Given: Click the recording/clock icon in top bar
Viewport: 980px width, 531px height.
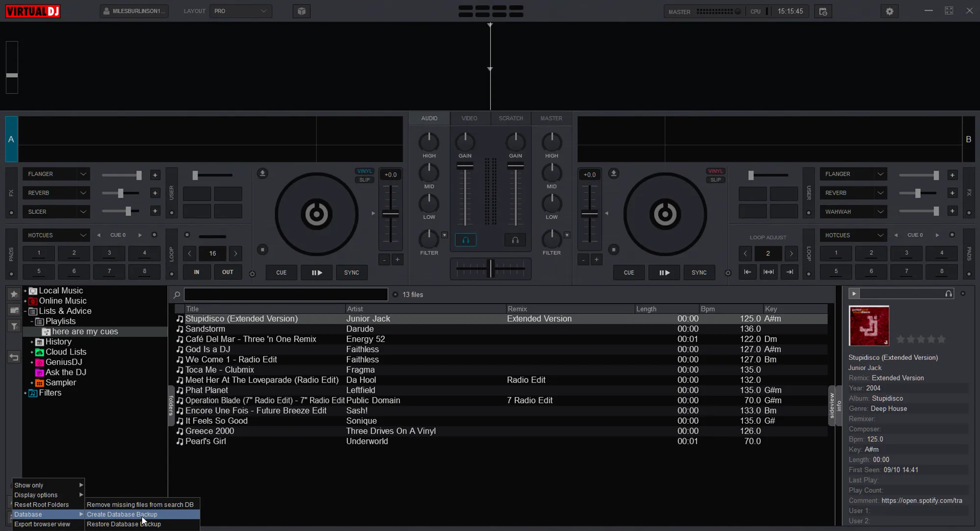Looking at the screenshot, I should 823,11.
